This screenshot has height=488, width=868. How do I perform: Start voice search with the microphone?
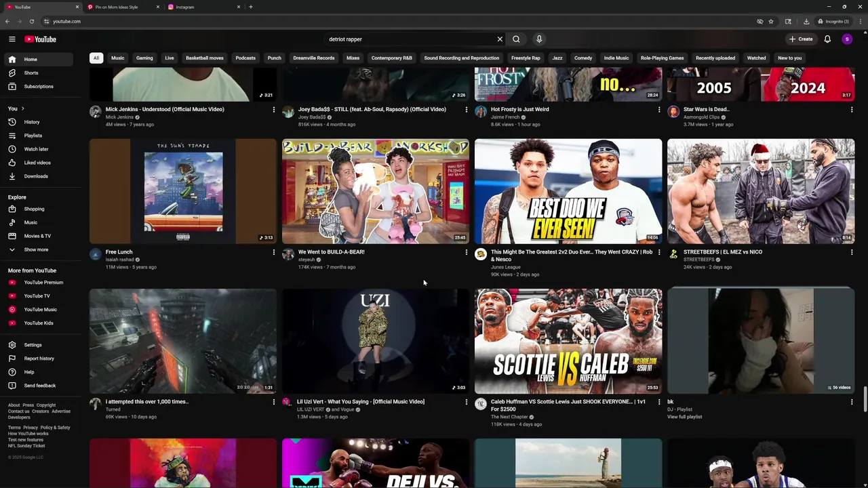click(539, 39)
